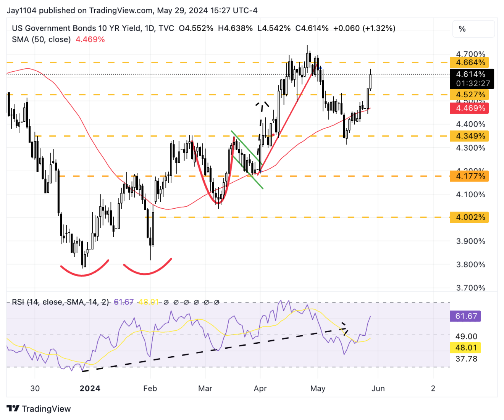Click the yellow 4.002% price line label
Screen dimensions: 504x420
470,217
